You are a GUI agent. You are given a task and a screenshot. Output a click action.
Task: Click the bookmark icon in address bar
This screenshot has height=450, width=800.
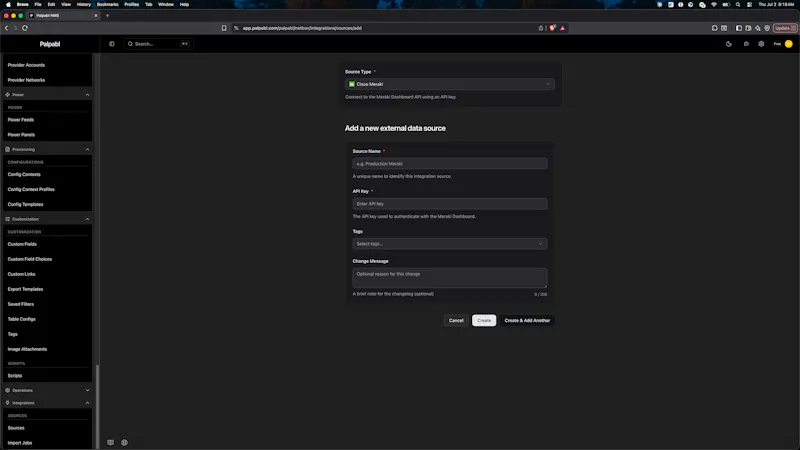point(224,28)
